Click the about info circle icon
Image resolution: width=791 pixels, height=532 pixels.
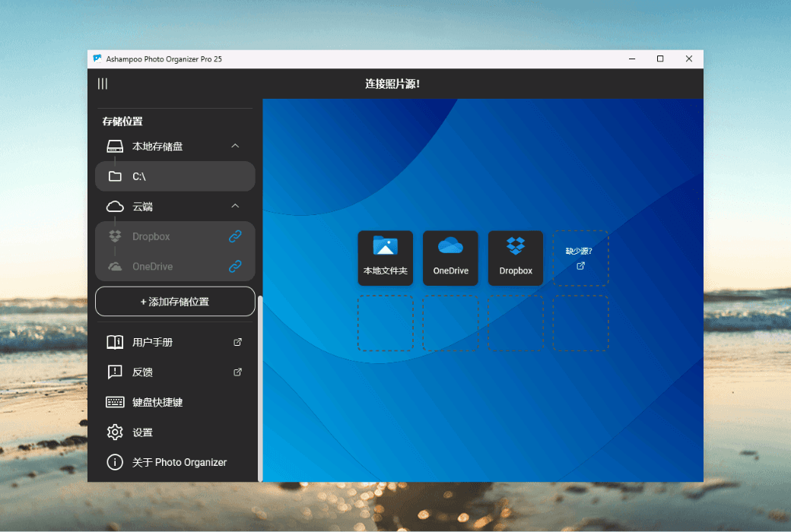(x=115, y=462)
